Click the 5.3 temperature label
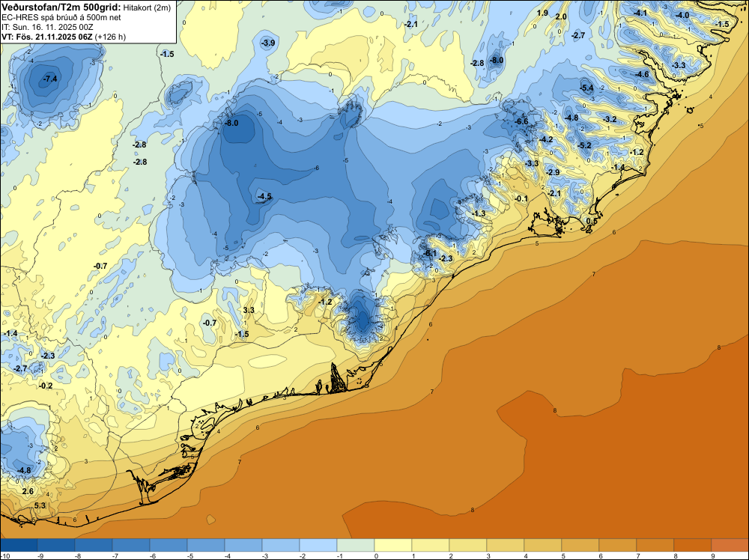Screen dimensions: 749x560 (40, 505)
